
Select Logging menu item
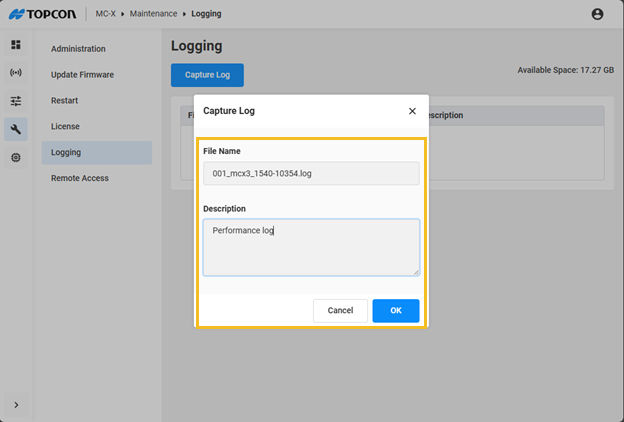[x=96, y=152]
